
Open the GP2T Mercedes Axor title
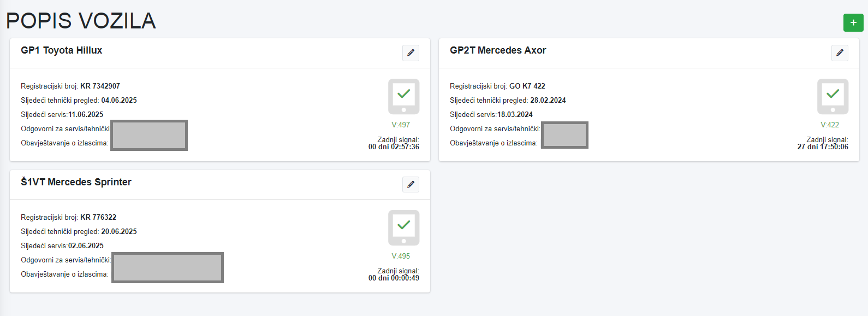[x=498, y=50]
